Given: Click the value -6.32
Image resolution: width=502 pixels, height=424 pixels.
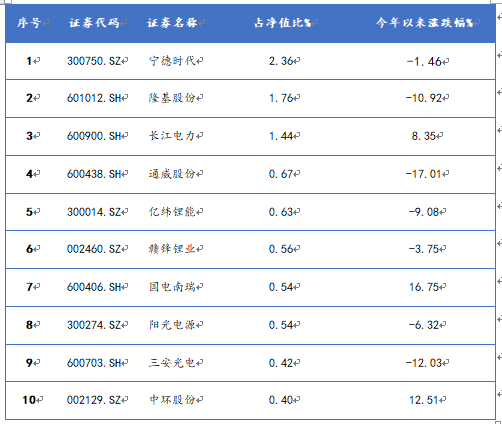Looking at the screenshot, I should (x=424, y=325).
